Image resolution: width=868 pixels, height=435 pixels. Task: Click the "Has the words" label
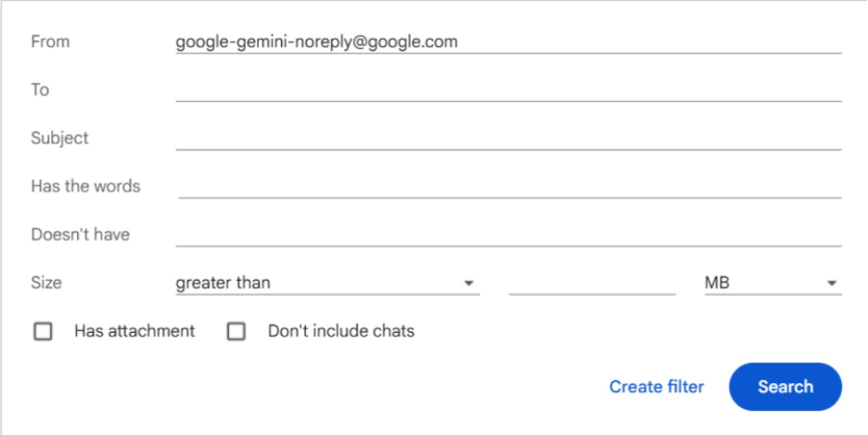(x=85, y=186)
